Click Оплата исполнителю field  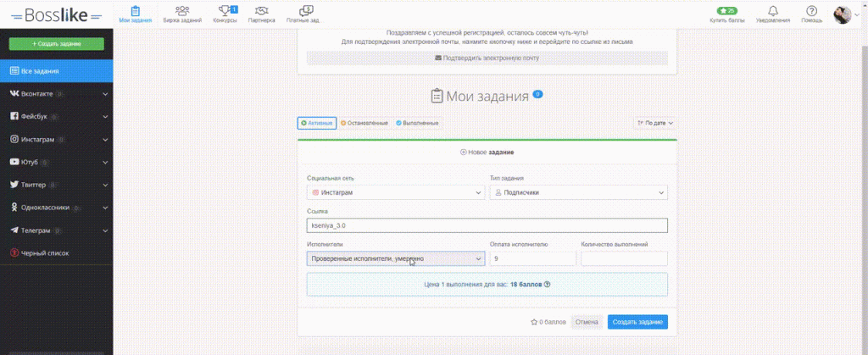[x=533, y=258]
